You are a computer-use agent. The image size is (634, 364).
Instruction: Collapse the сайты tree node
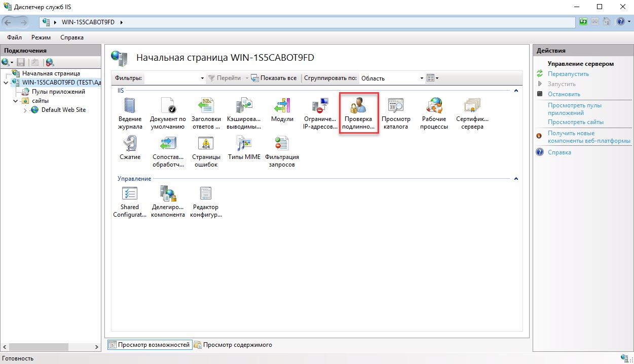point(15,101)
